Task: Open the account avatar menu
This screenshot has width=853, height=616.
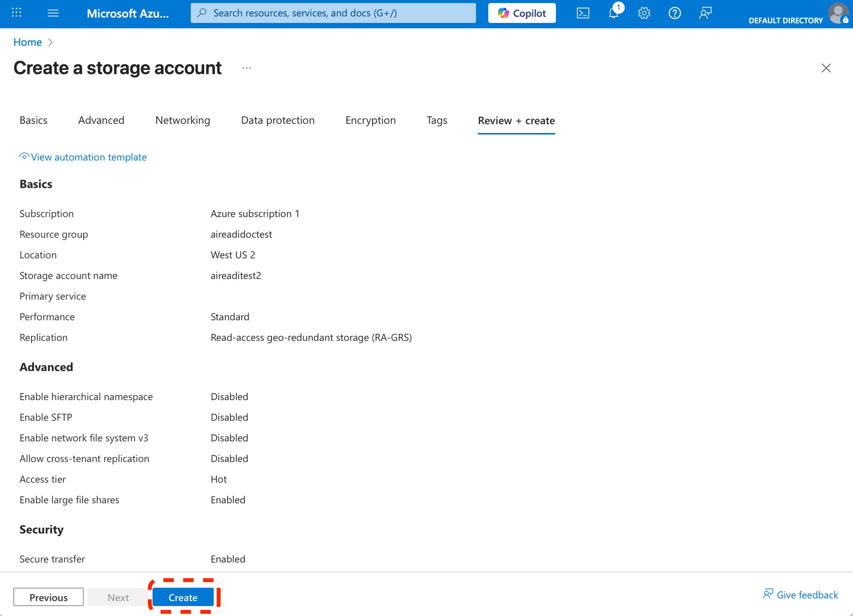Action: point(837,13)
